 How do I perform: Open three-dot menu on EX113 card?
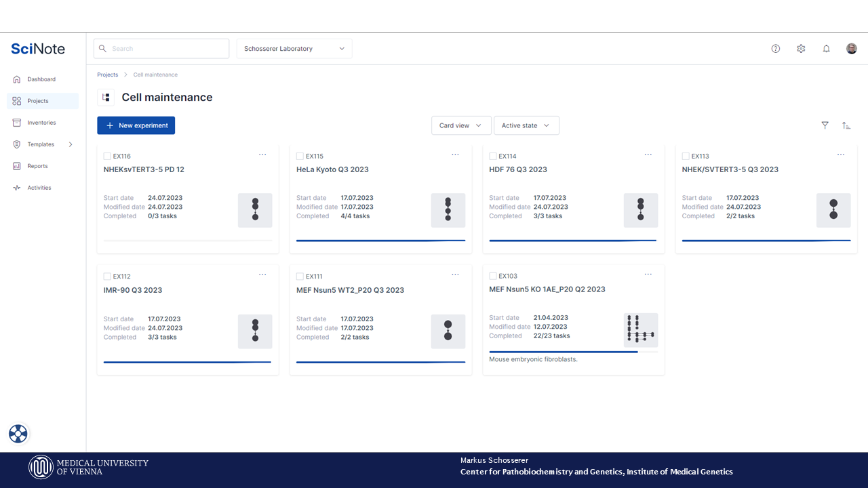point(841,155)
